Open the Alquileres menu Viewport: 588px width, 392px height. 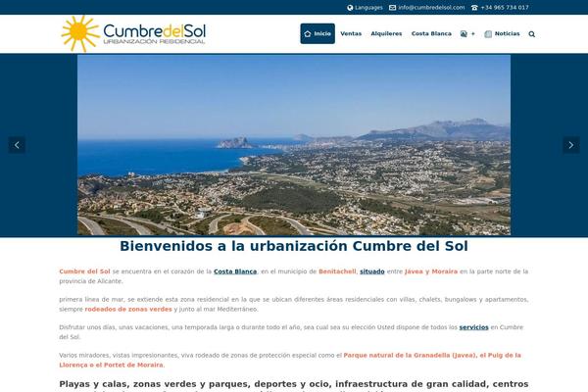coord(386,33)
